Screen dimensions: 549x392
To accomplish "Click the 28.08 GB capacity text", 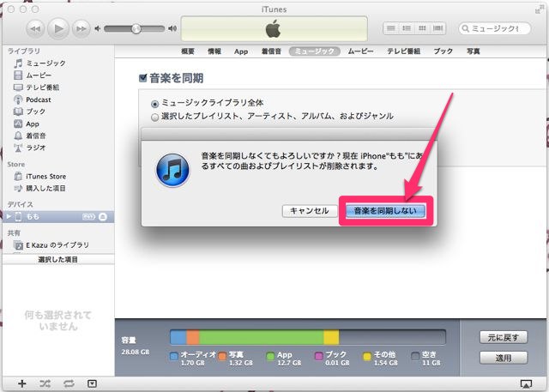I will point(136,352).
